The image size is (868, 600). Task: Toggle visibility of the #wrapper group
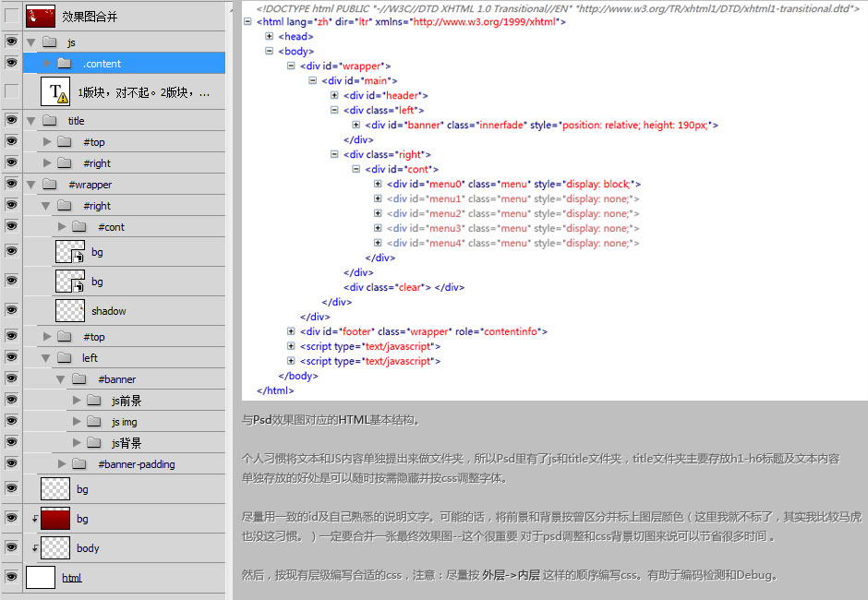point(9,184)
